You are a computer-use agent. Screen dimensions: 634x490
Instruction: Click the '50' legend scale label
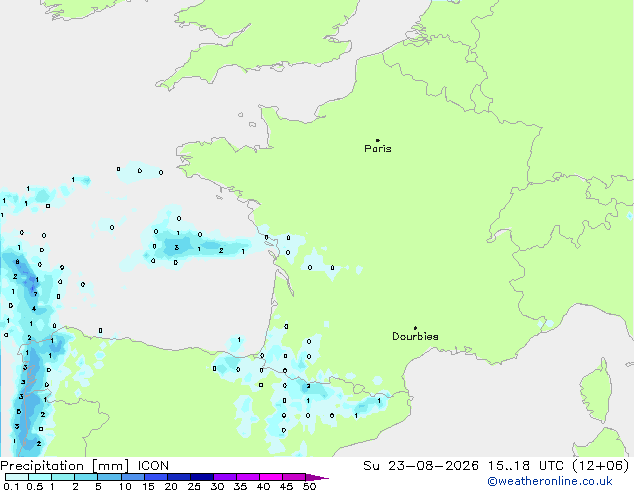(x=309, y=486)
